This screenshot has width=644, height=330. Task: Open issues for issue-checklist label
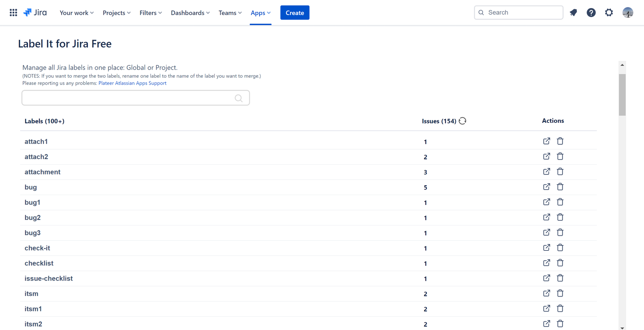tap(547, 278)
